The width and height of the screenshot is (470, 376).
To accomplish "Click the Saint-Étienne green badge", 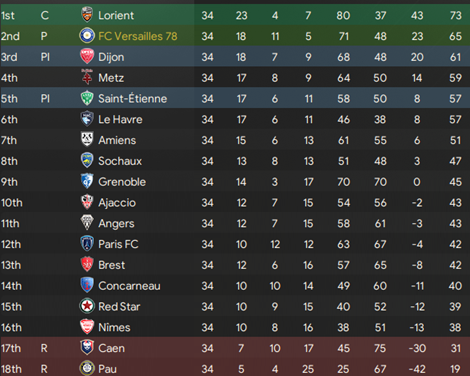I will (87, 98).
